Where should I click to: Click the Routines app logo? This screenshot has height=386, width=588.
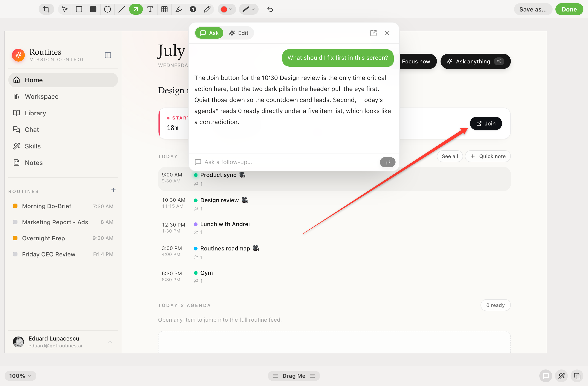pos(18,55)
